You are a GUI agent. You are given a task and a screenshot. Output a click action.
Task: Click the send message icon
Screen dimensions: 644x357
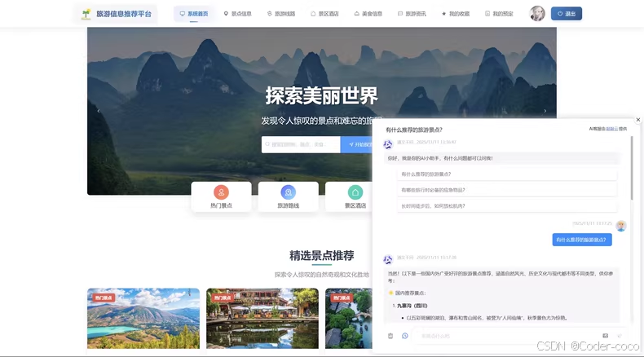(620, 336)
